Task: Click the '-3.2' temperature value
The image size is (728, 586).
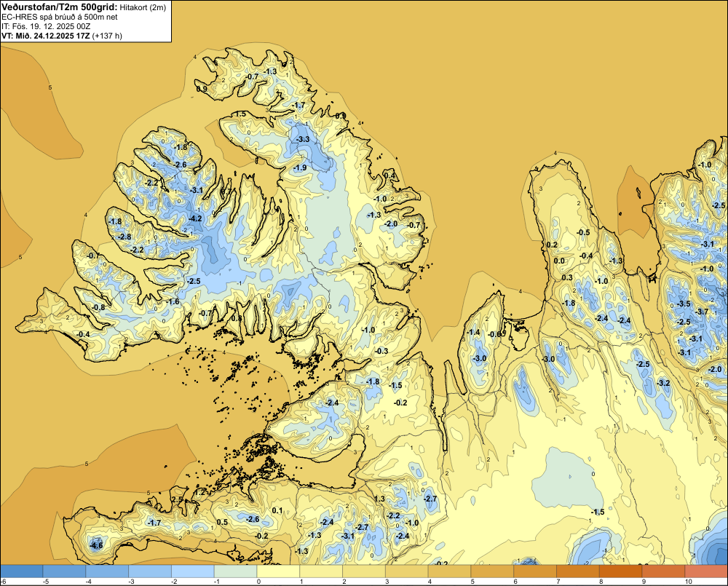Action: coord(663,383)
